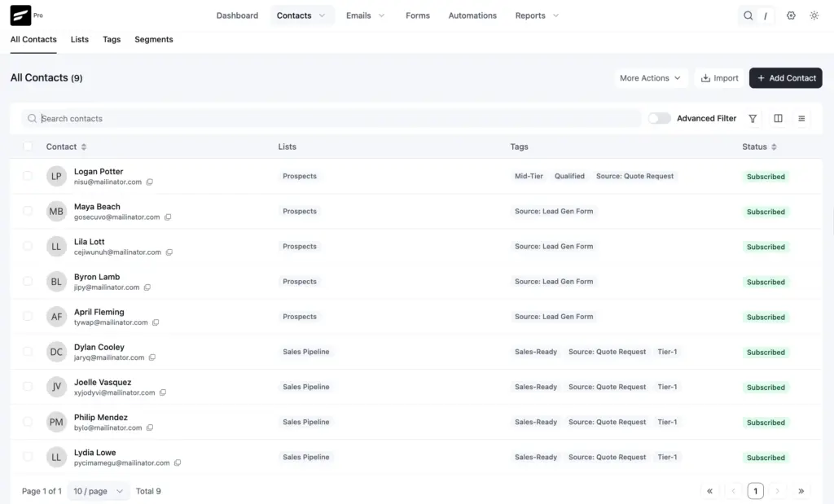Switch to the Tags tab

112,39
